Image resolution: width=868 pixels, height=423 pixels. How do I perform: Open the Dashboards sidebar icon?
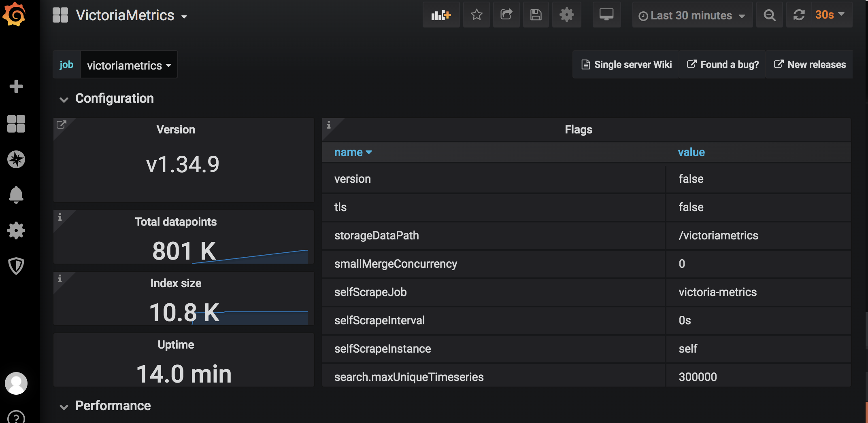[x=16, y=123]
